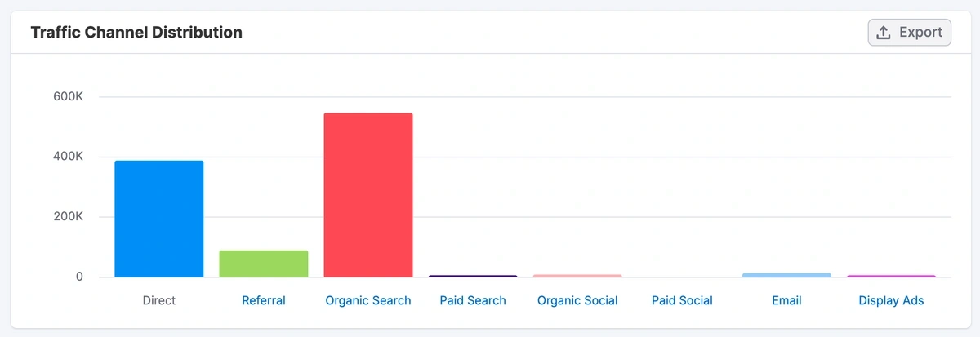Click the blue Direct traffic bar
The height and width of the screenshot is (337, 980).
tap(159, 219)
